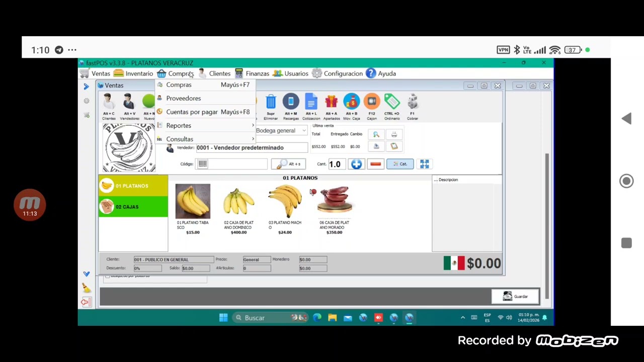This screenshot has height=362, width=644.
Task: Click the Vendedor field 0001 - Vendedor predeterminado
Action: [x=252, y=147]
